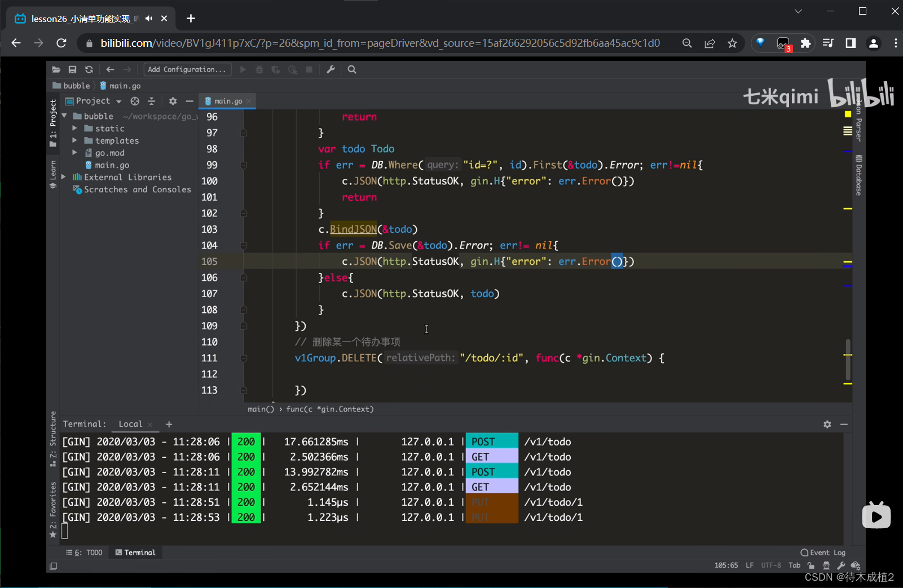
Task: Click the editor vertical scrollbar thumb
Action: tap(848, 360)
